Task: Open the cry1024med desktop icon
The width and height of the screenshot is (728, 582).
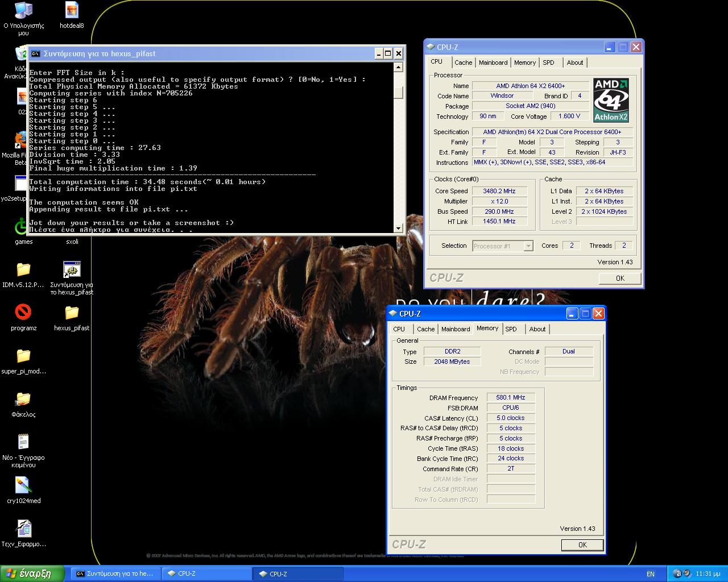Action: pyautogui.click(x=23, y=490)
